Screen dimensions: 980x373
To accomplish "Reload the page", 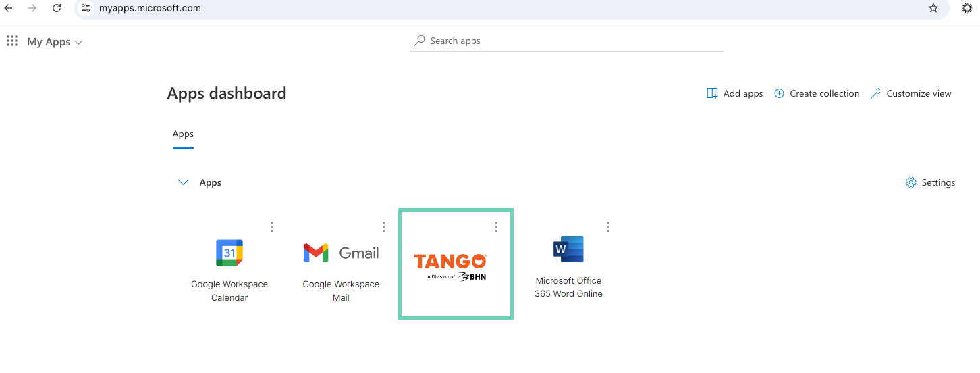I will point(57,8).
